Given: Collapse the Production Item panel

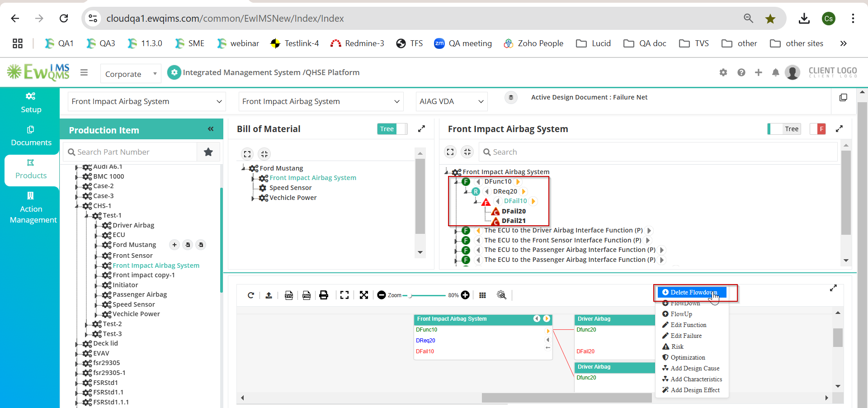Looking at the screenshot, I should [211, 129].
